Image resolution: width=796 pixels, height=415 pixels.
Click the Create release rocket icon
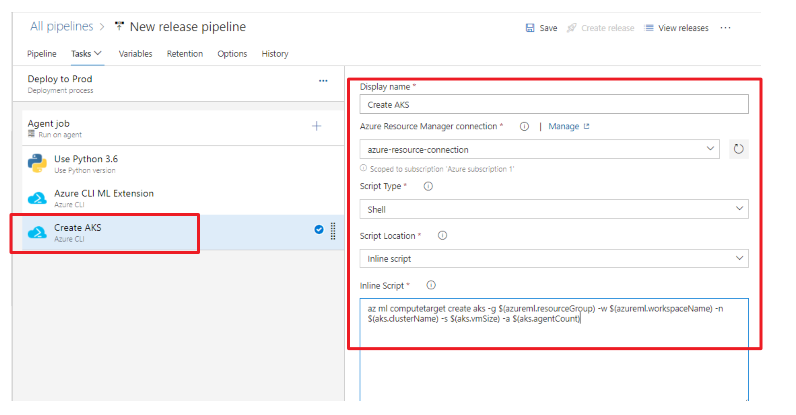click(572, 28)
